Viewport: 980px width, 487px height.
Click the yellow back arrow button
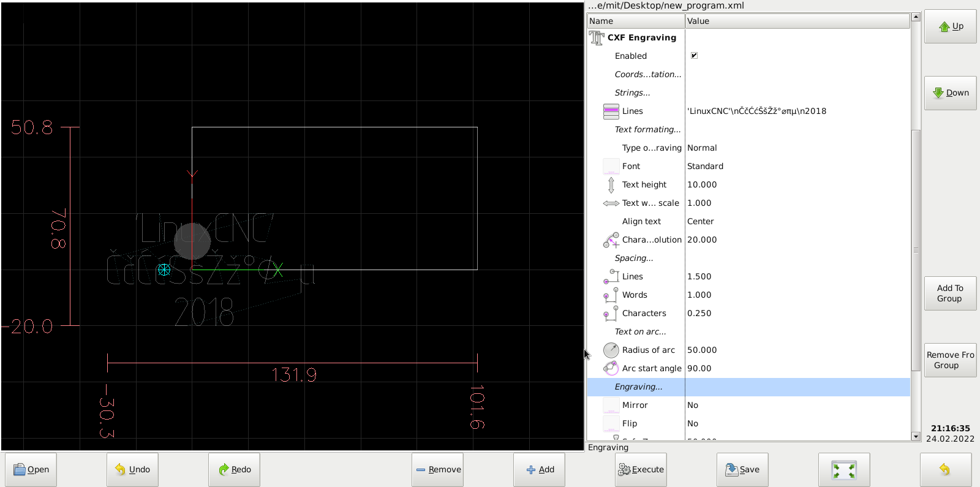pos(945,470)
